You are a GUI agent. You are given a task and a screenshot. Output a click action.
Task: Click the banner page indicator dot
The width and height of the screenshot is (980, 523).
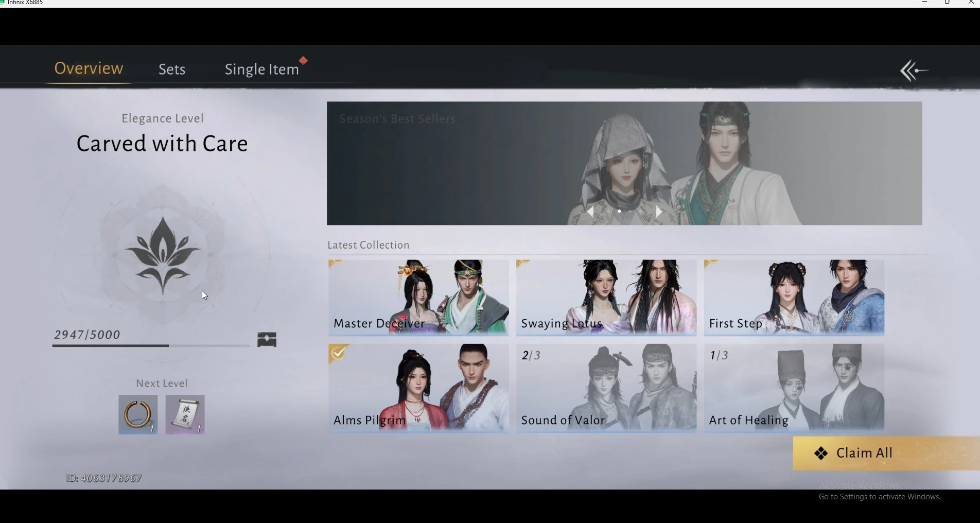619,211
